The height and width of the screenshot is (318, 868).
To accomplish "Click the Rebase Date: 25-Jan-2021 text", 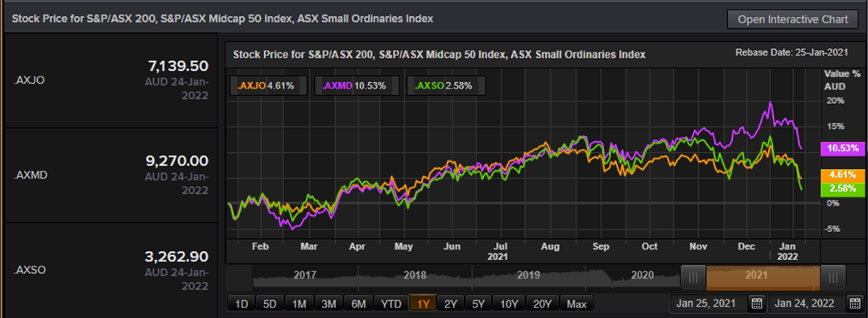I will 792,53.
